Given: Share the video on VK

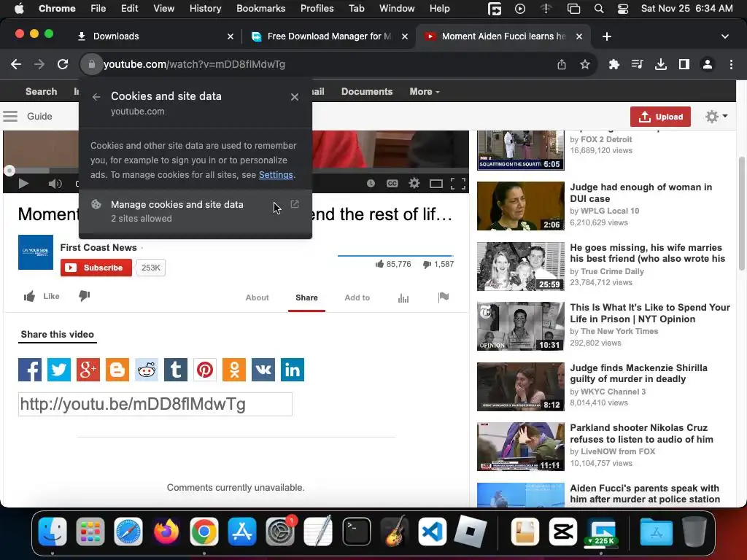Looking at the screenshot, I should pos(263,370).
